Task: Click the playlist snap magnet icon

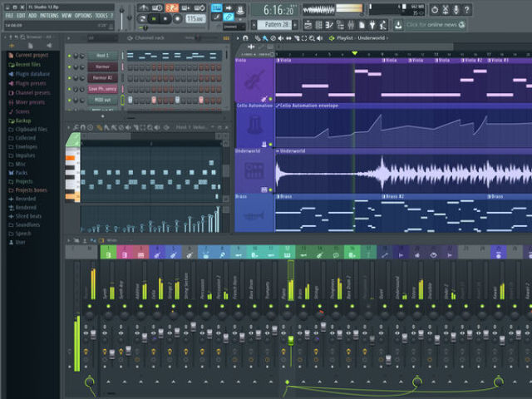Action: [245, 38]
